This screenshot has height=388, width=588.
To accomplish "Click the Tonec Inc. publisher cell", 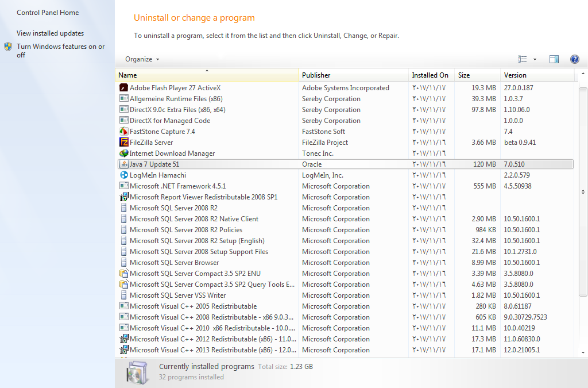I will point(318,153).
